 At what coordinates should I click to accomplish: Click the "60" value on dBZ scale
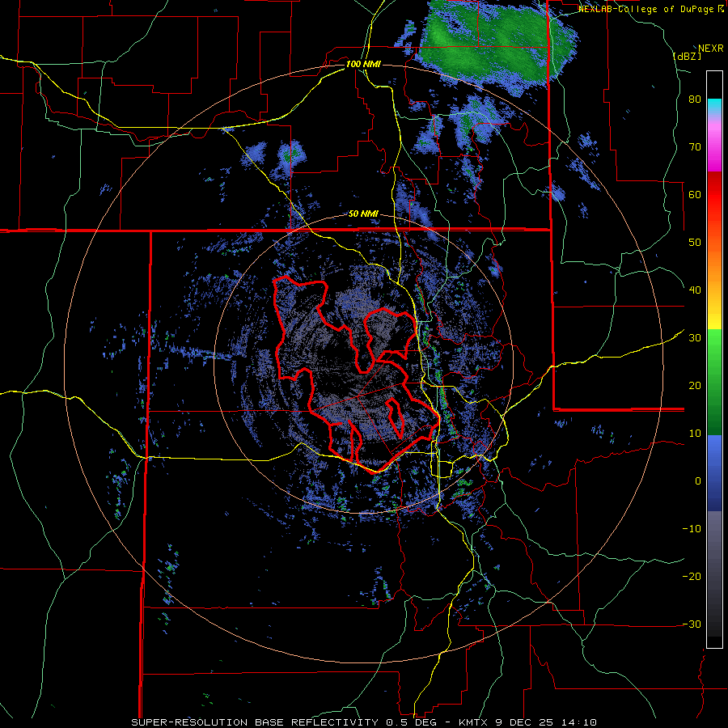[x=695, y=194]
